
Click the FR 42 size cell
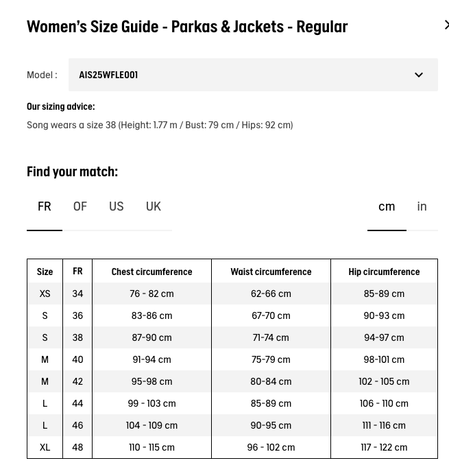pyautogui.click(x=77, y=381)
